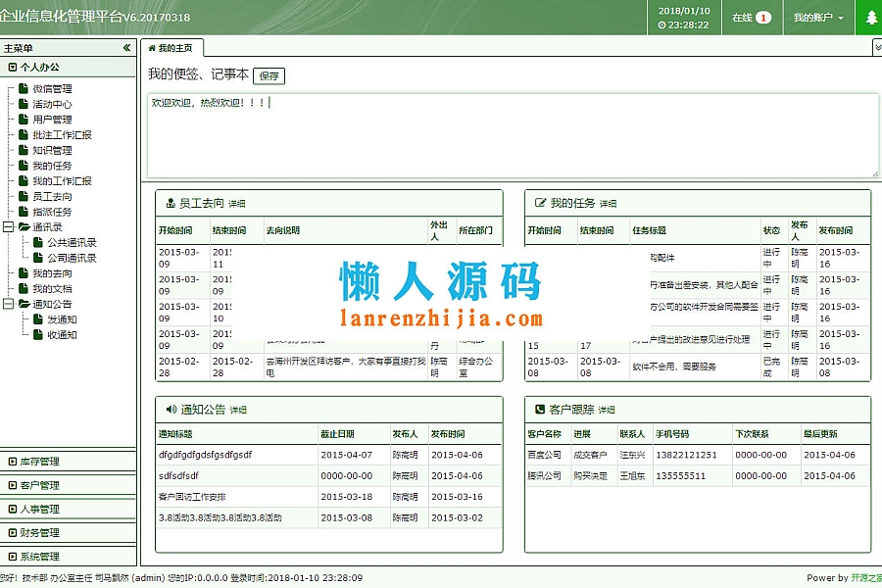882x588 pixels.
Task: Switch to the 我的主页 tab
Action: click(x=171, y=48)
